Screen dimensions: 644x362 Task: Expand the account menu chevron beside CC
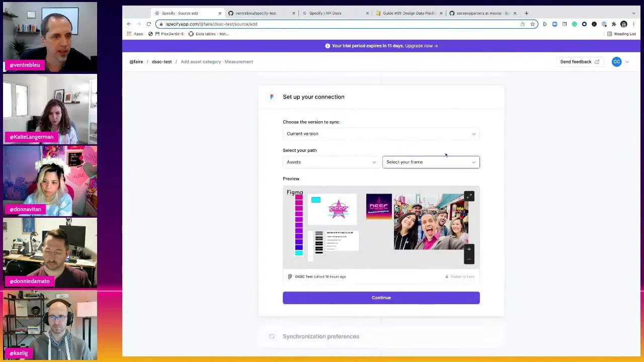point(627,62)
